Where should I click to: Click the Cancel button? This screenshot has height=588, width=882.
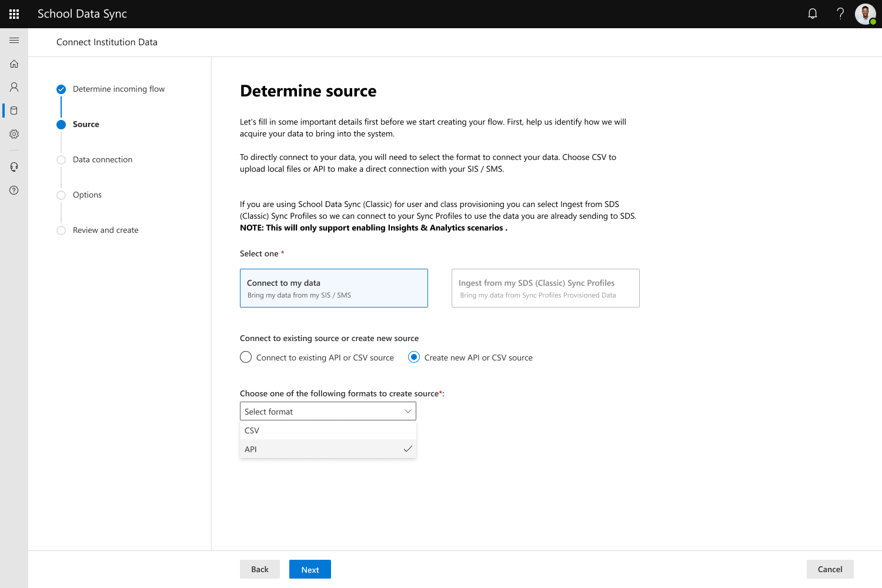point(830,569)
